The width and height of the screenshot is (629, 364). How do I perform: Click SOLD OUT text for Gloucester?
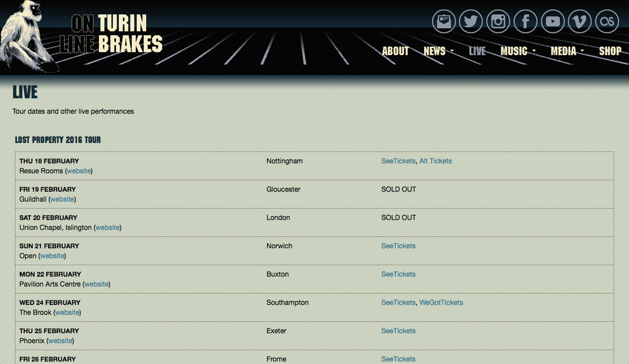click(399, 189)
